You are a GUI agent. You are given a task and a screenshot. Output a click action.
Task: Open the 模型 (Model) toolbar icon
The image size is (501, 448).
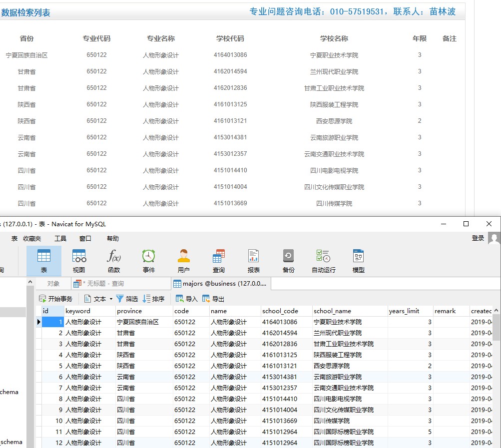pos(358,261)
